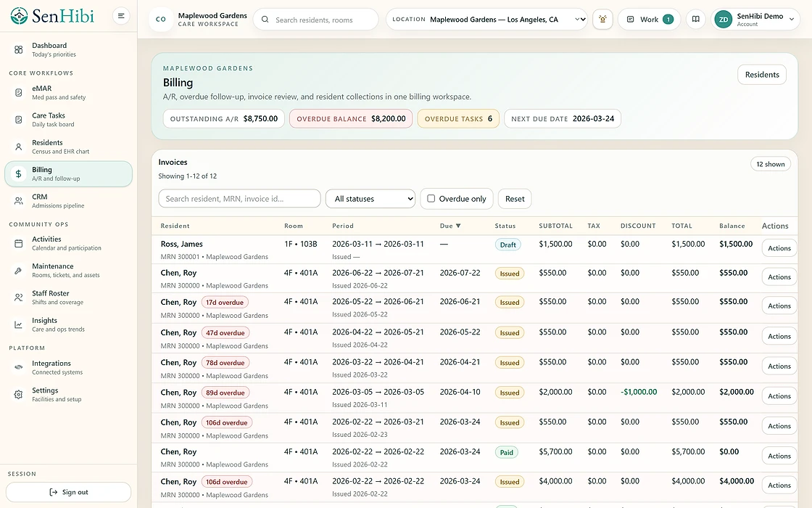Click the Outstanding A/R $8,750.00 chip
The image size is (812, 508).
(224, 119)
